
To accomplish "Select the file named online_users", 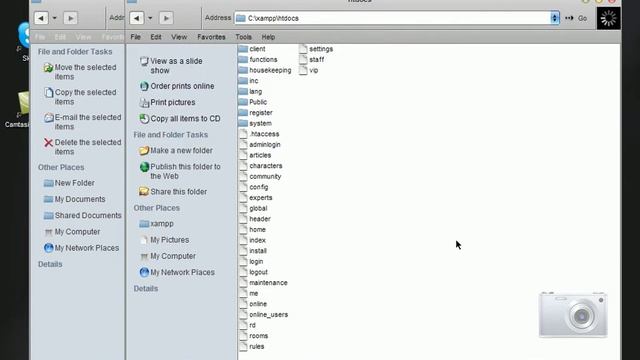I will [269, 315].
